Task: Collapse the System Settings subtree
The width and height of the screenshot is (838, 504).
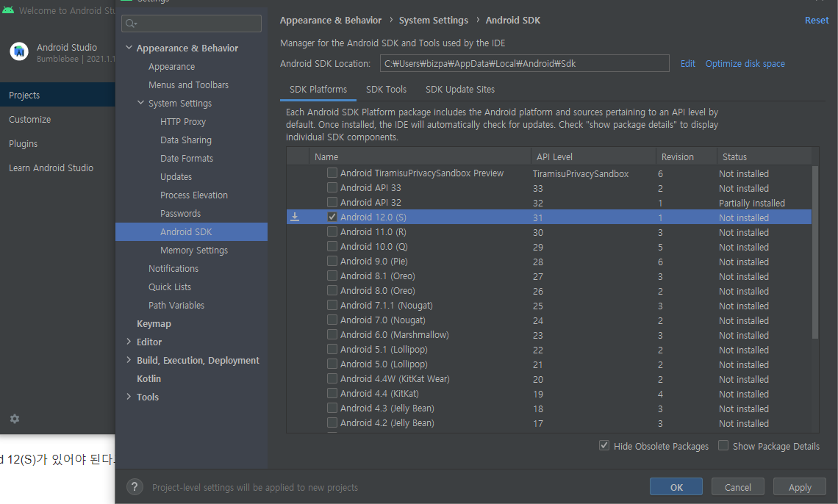Action: pyautogui.click(x=140, y=103)
